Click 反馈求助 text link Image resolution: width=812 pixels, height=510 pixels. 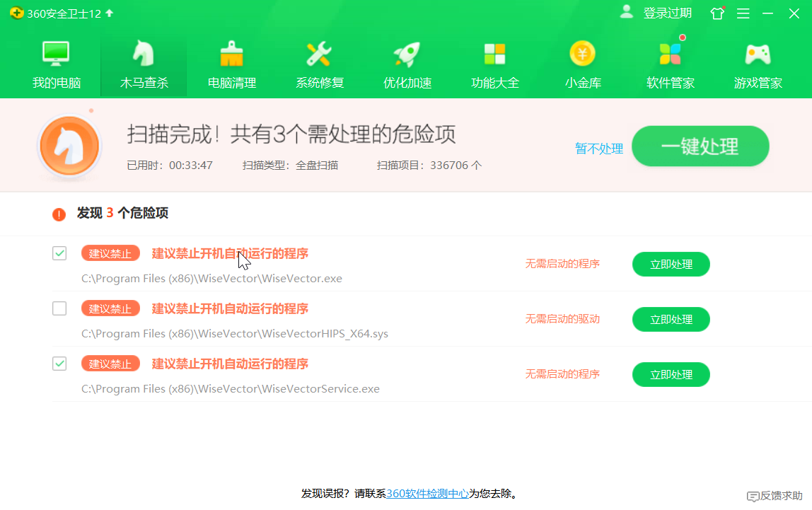781,496
